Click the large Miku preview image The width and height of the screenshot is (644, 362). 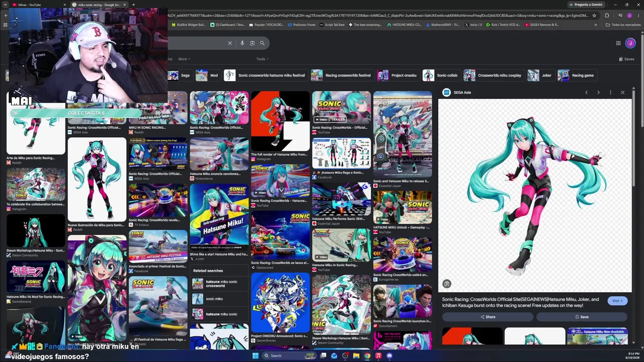pyautogui.click(x=535, y=196)
